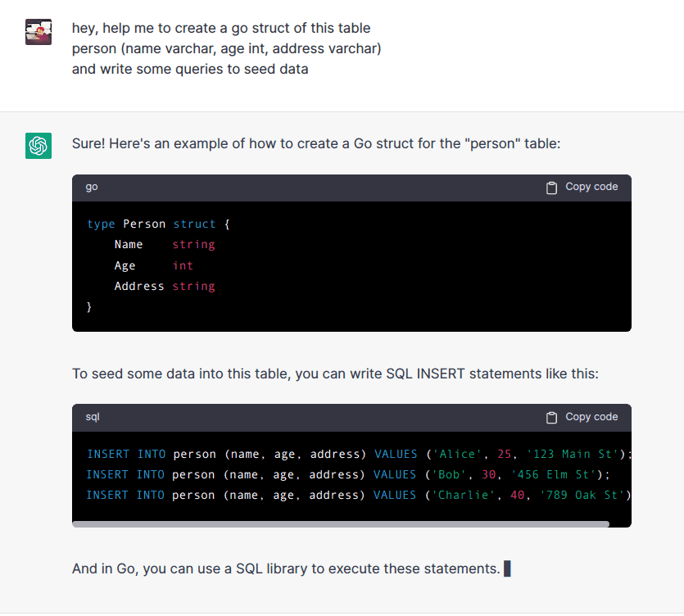Click the INSERT statement for 'Bob'
Image resolution: width=684 pixels, height=616 pixels.
[348, 474]
